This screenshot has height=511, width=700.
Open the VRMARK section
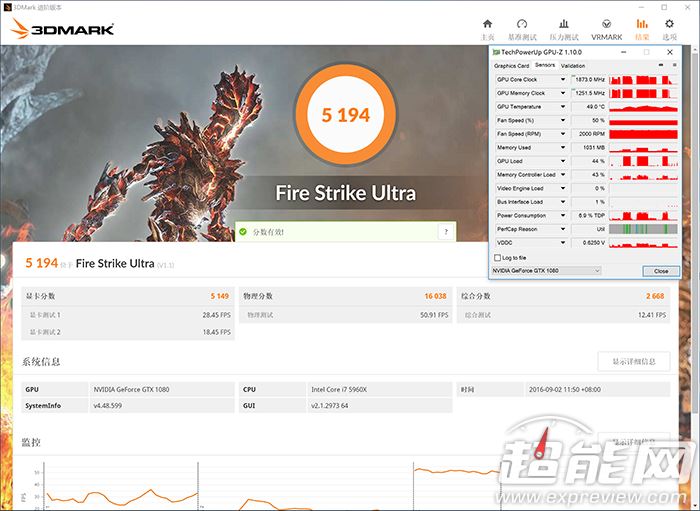606,29
